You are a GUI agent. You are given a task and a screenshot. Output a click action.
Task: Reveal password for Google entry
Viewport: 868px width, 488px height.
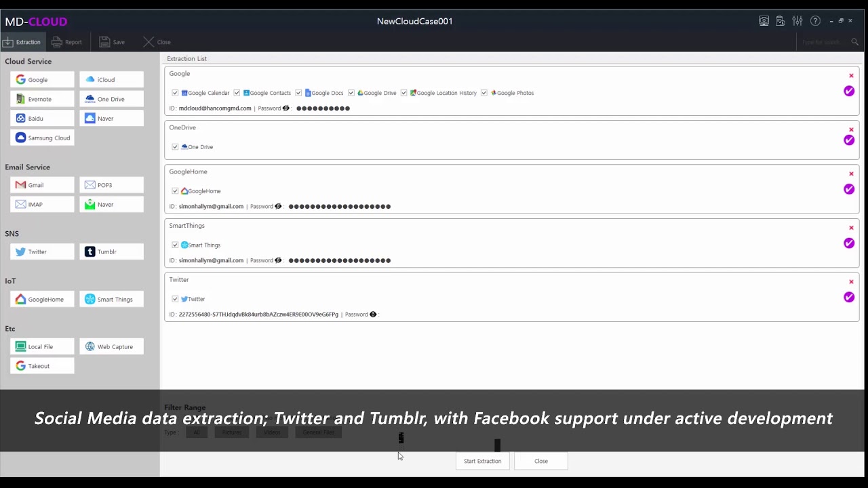[x=285, y=108]
